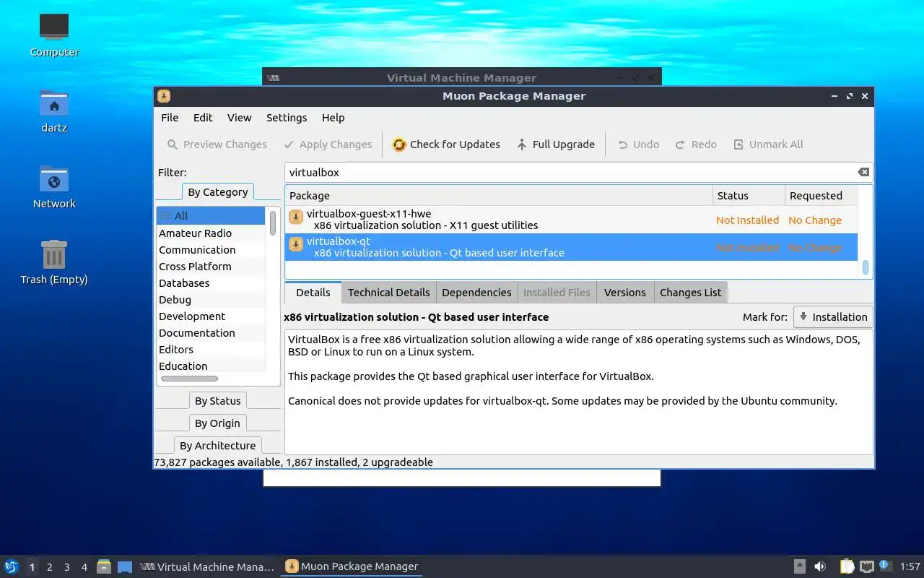Click the removable media tray icon

[800, 566]
